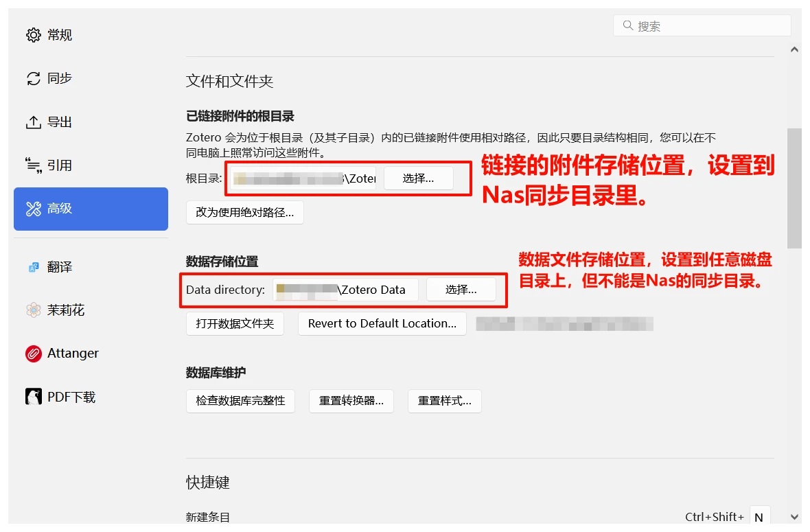This screenshot has width=810, height=532.
Task: Click 打开数据文件夹 button
Action: [x=235, y=324]
